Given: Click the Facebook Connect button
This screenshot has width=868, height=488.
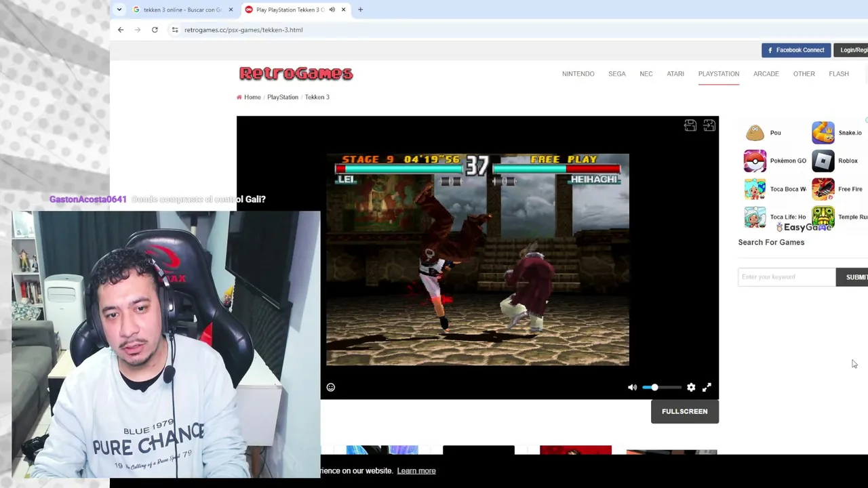Looking at the screenshot, I should (796, 50).
